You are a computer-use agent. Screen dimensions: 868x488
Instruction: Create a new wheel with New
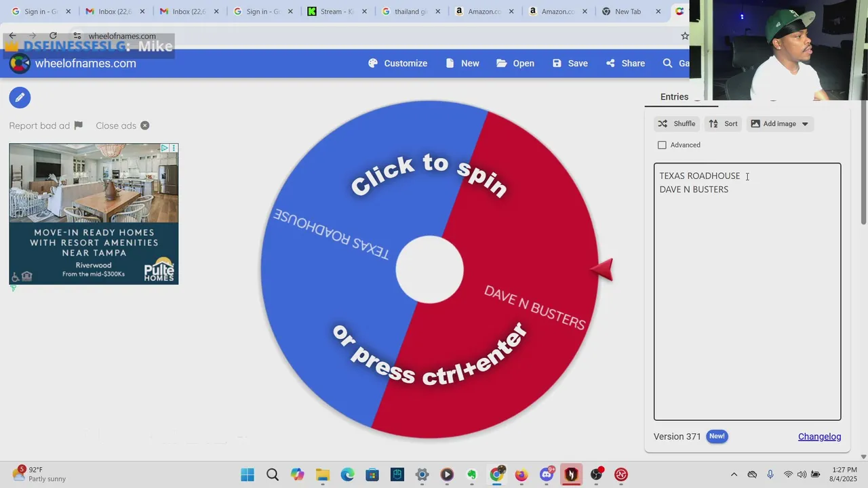pyautogui.click(x=462, y=63)
